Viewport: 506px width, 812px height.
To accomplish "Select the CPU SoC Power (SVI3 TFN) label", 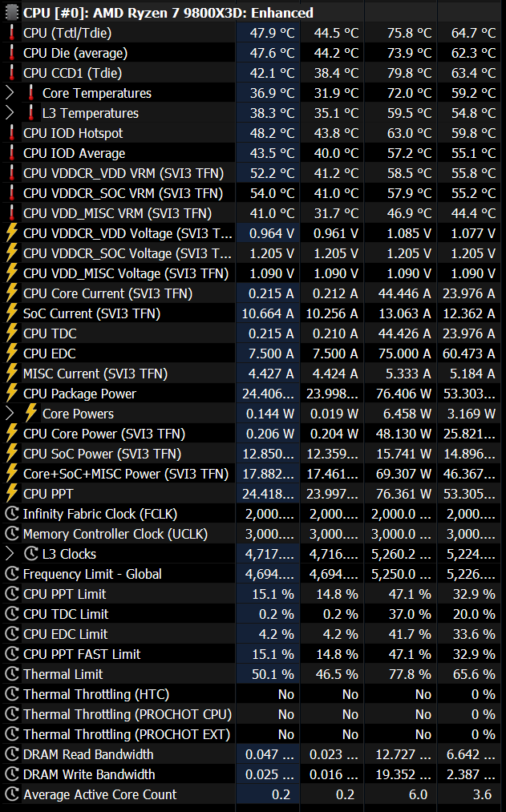I will click(x=103, y=454).
